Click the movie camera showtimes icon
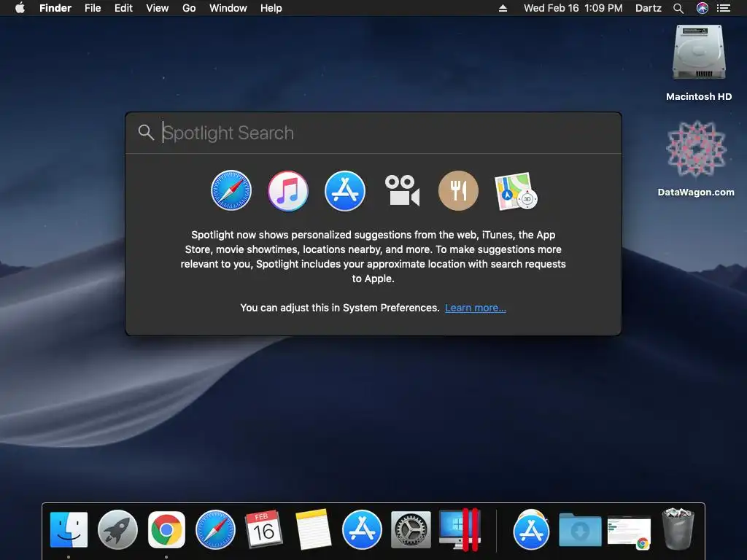This screenshot has width=747, height=560. (x=402, y=190)
